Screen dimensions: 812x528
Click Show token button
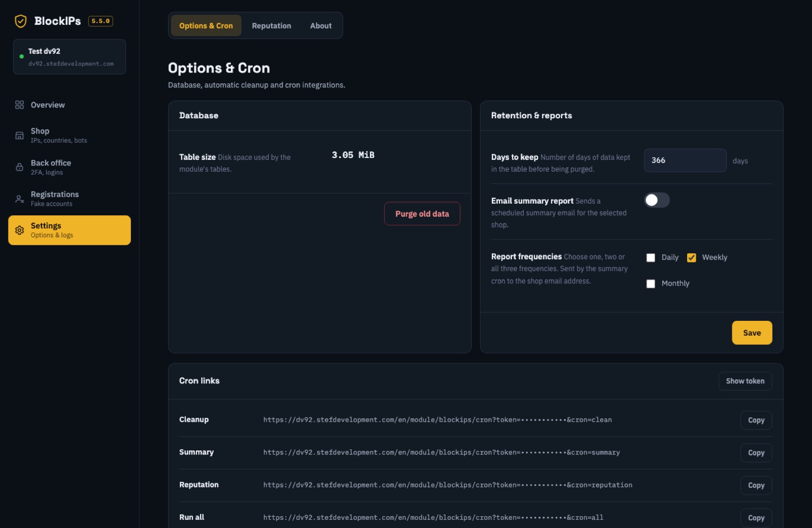click(x=745, y=381)
